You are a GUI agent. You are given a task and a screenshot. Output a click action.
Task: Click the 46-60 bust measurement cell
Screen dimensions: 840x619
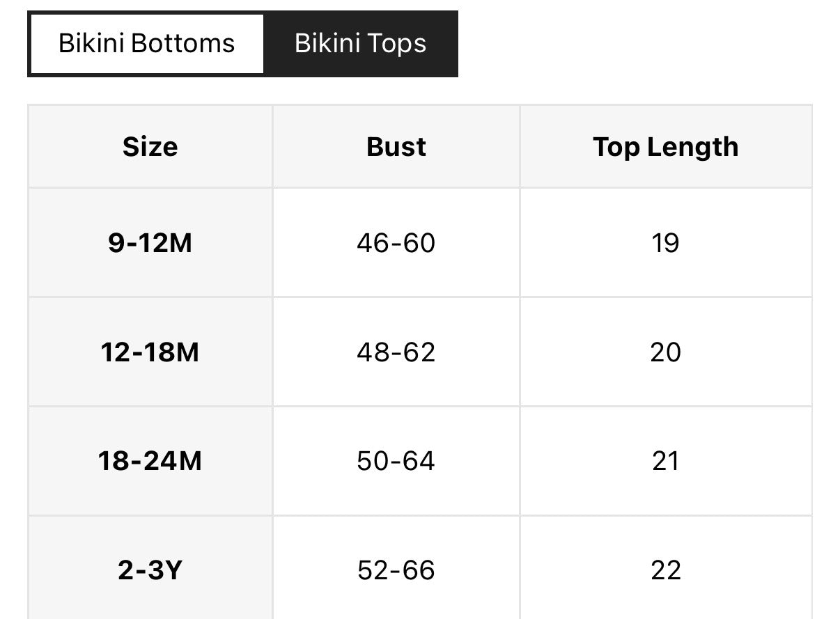tap(396, 243)
